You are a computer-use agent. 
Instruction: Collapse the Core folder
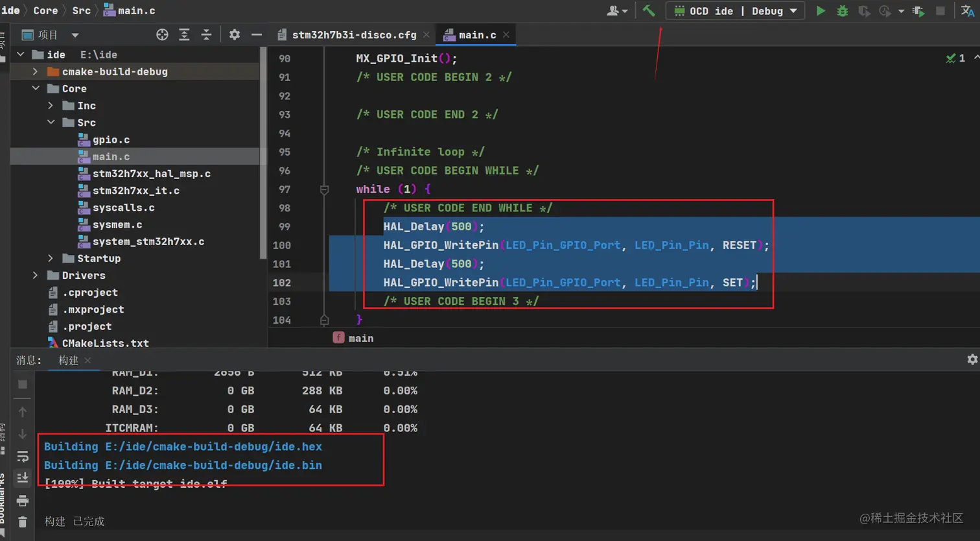point(35,89)
